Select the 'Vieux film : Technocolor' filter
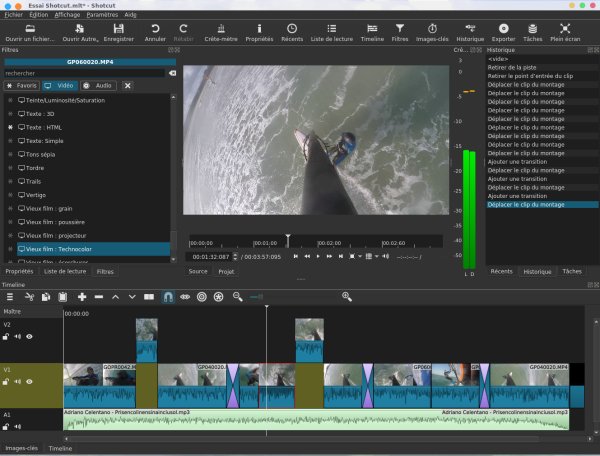The width and height of the screenshot is (600, 456). click(x=60, y=247)
